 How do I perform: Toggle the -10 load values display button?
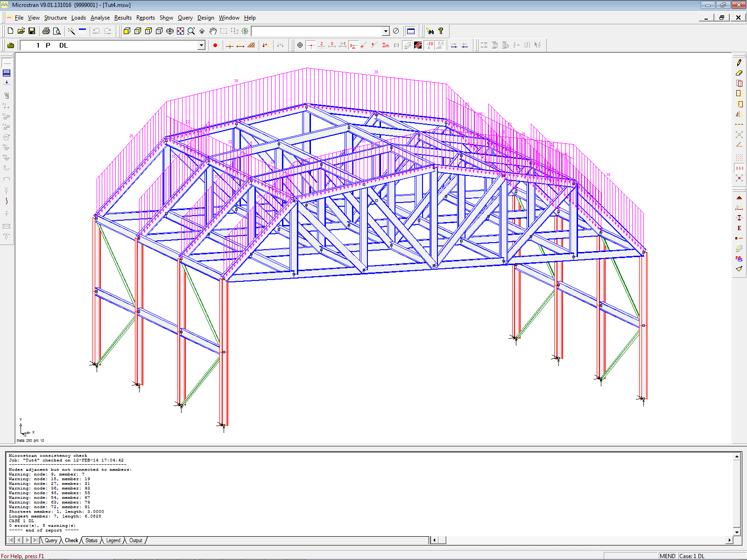coord(430,45)
